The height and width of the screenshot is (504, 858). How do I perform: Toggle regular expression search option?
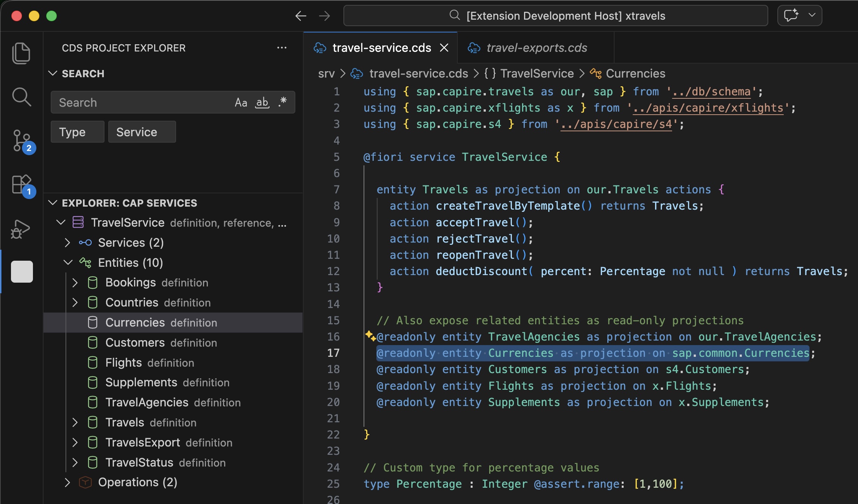tap(282, 102)
